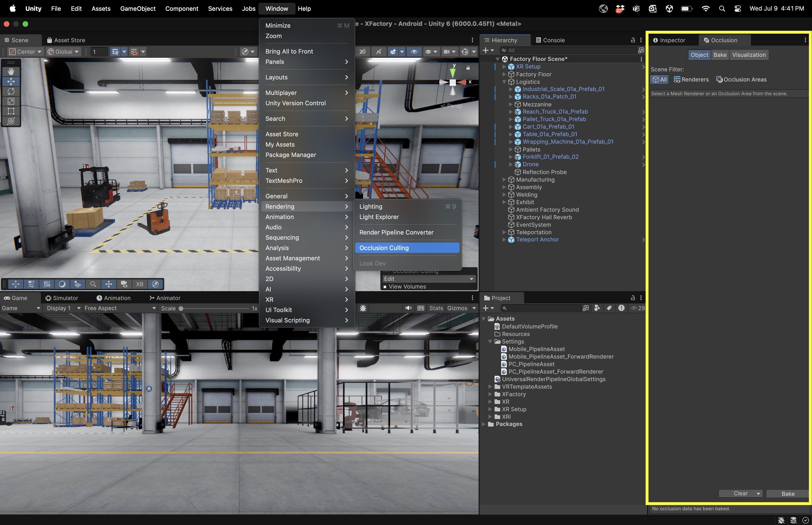The height and width of the screenshot is (525, 812).
Task: Open the Clear dropdown in Occlusion panel
Action: pyautogui.click(x=758, y=493)
